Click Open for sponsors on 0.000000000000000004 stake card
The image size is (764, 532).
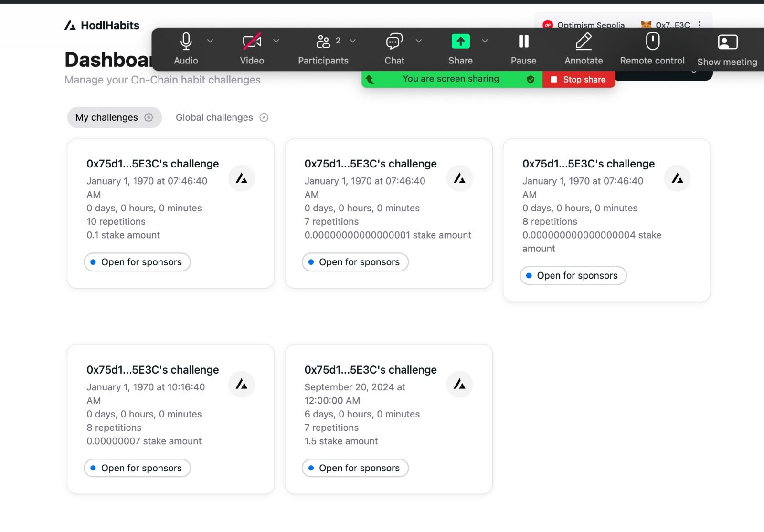pyautogui.click(x=573, y=275)
